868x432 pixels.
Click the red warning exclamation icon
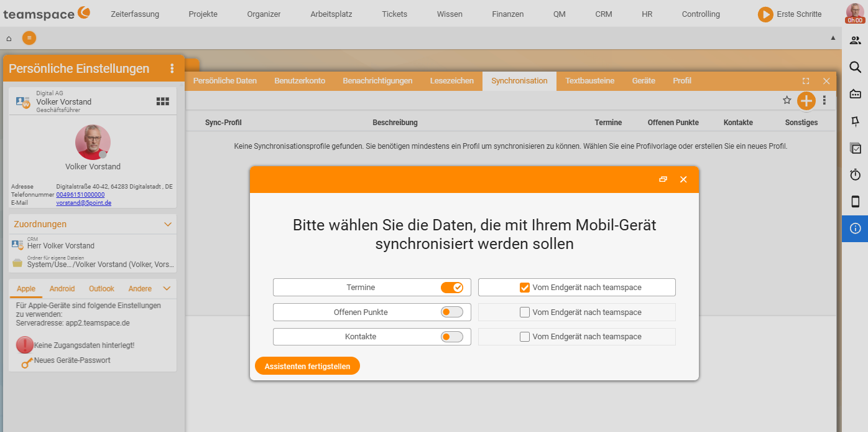coord(25,345)
